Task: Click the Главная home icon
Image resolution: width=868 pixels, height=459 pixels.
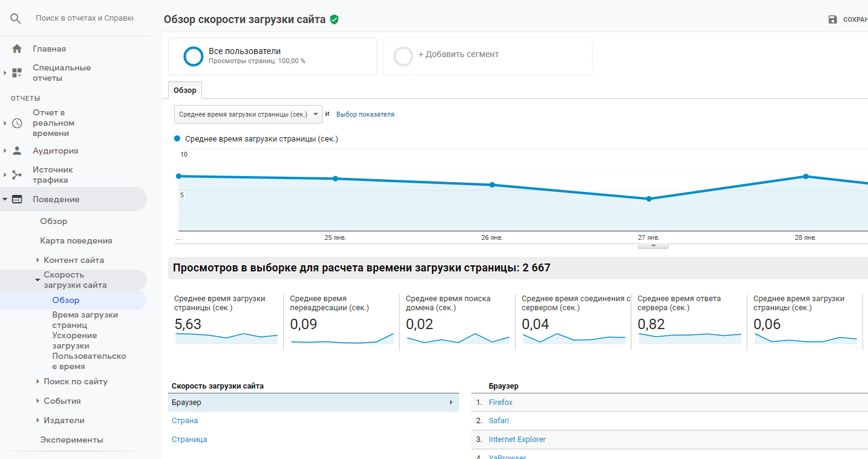Action: point(17,49)
